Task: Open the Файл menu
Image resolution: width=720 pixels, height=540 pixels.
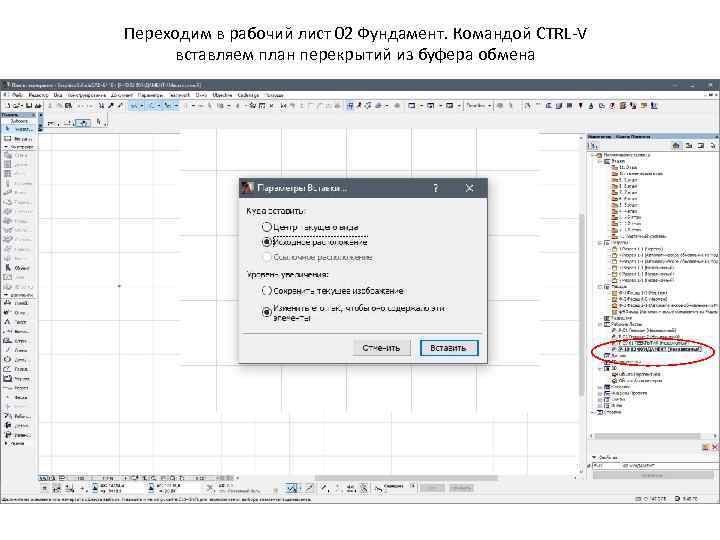Action: [x=17, y=95]
